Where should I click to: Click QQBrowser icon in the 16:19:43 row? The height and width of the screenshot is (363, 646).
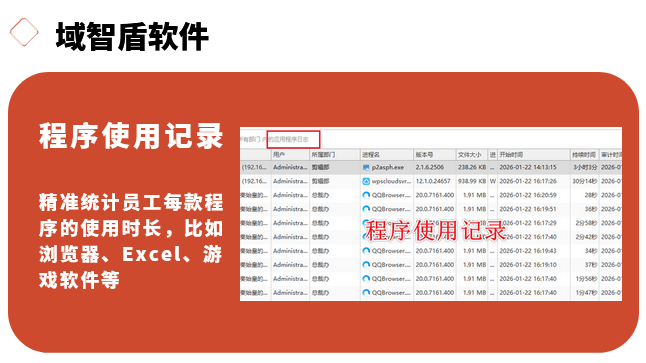pyautogui.click(x=366, y=251)
